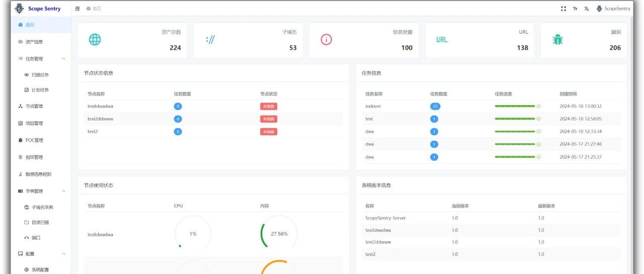Click the :// icon on 子域名 card

[x=210, y=40]
